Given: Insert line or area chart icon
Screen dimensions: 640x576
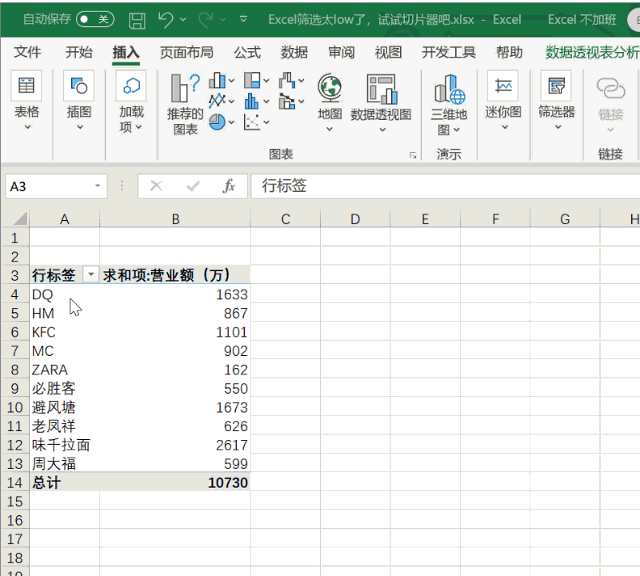Looking at the screenshot, I should click(x=217, y=100).
